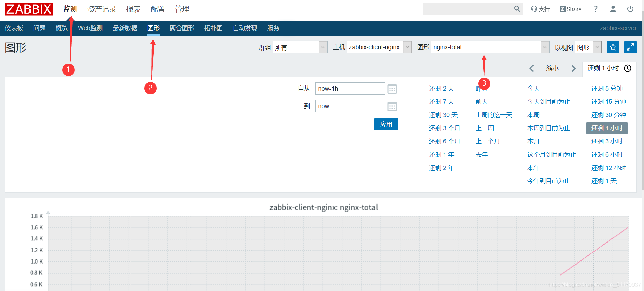Select last 30 days (还剩 30 天)
The width and height of the screenshot is (644, 291).
[x=443, y=115]
